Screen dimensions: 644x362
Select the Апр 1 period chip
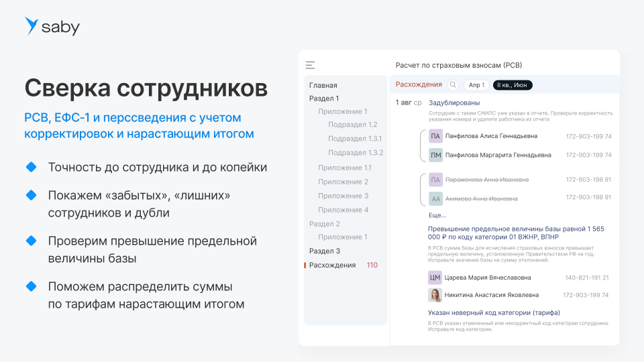click(x=476, y=85)
